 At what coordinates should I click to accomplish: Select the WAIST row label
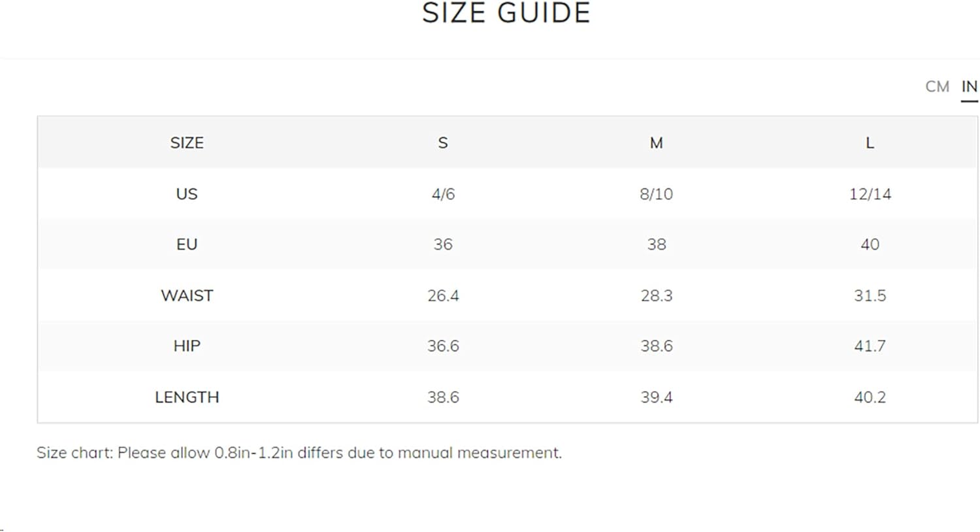[x=187, y=295]
